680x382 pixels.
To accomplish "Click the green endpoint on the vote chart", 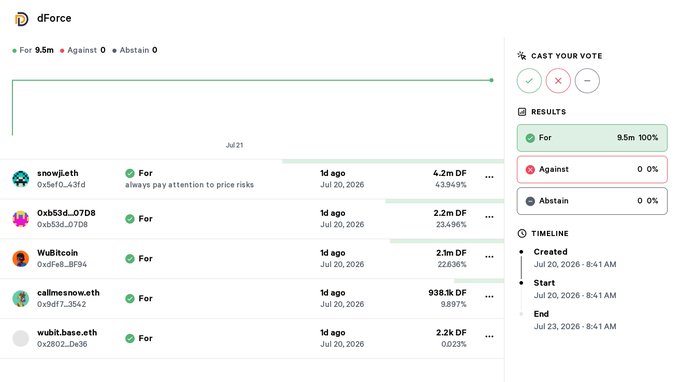I will [x=491, y=80].
